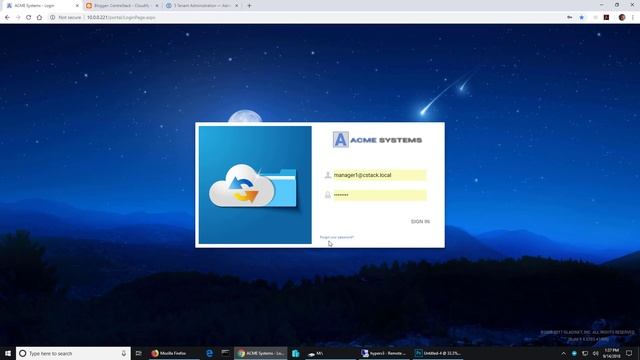This screenshot has width=640, height=360.
Task: Bookmark this page with the star
Action: 582,18
